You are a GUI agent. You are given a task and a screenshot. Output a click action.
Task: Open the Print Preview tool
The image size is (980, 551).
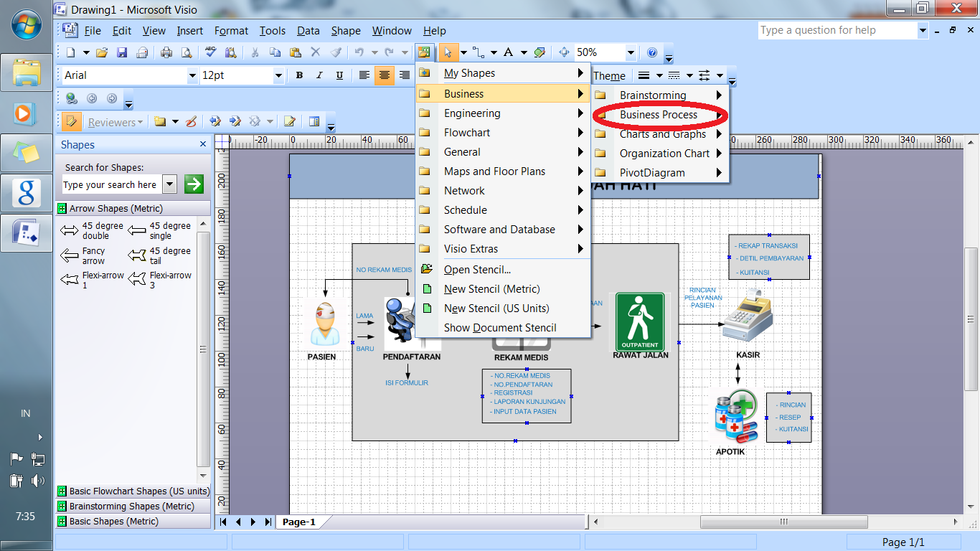187,52
